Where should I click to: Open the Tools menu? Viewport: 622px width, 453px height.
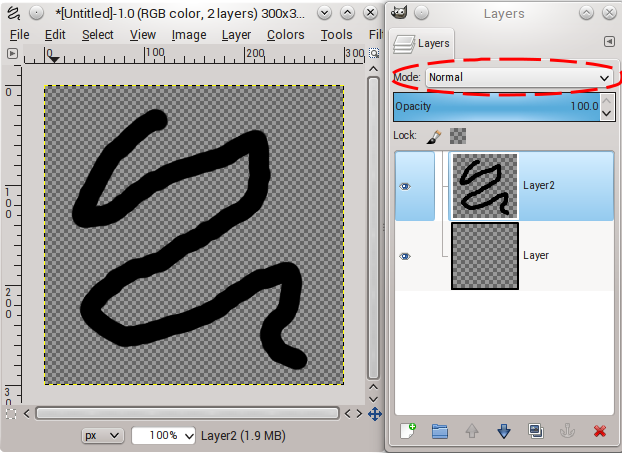336,35
